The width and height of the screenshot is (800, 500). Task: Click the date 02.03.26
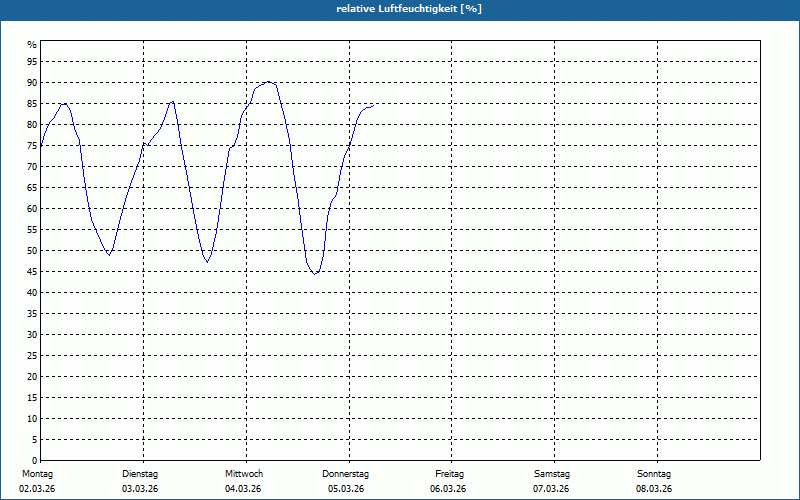[37, 489]
